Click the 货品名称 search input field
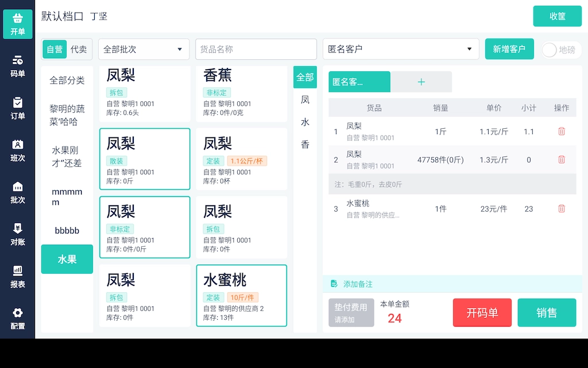The height and width of the screenshot is (368, 588). pyautogui.click(x=256, y=49)
